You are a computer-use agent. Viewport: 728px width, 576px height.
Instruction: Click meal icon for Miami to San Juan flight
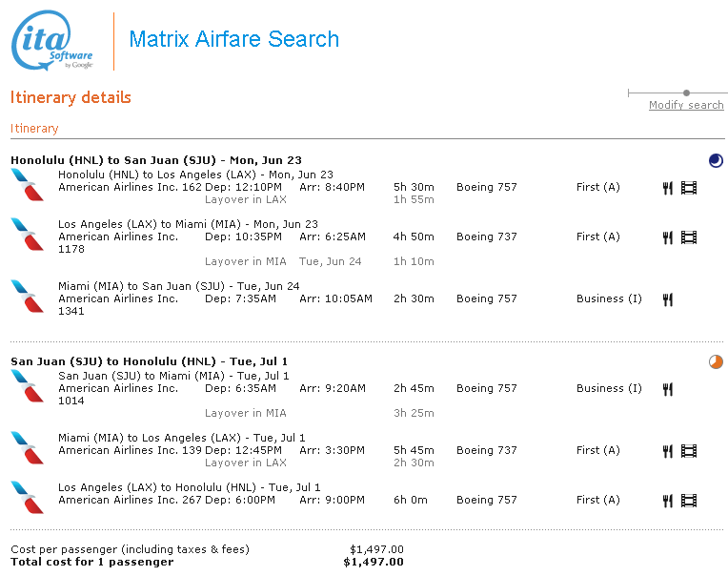668,299
